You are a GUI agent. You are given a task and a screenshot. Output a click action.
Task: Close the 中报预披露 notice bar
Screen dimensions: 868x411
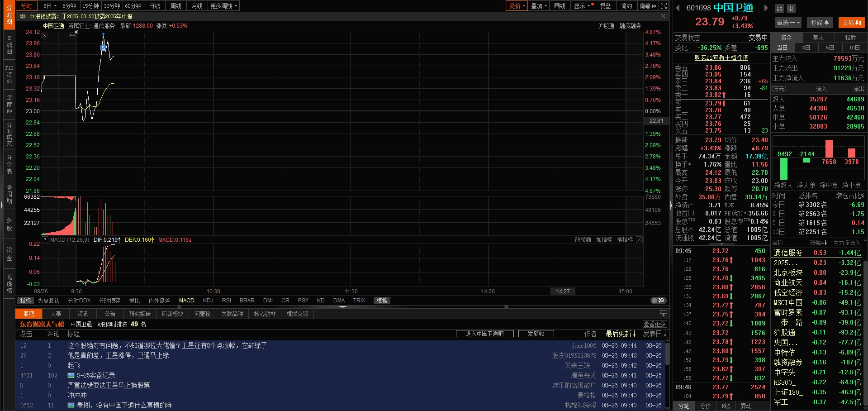pyautogui.click(x=663, y=16)
